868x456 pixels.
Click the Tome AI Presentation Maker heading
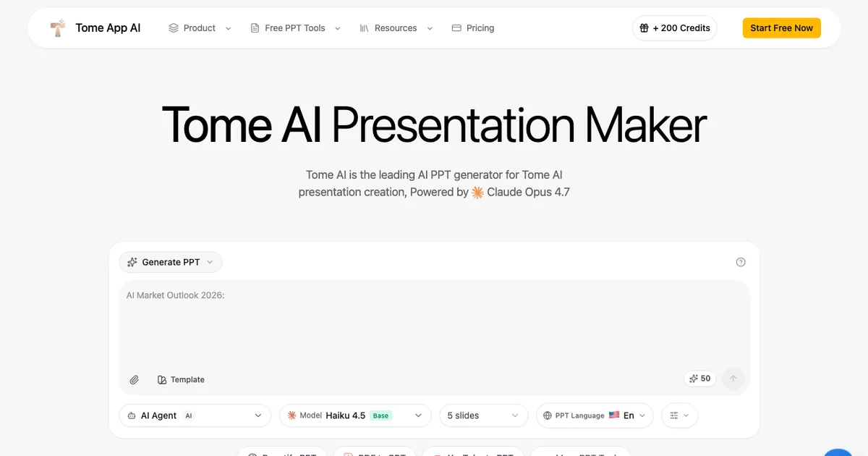coord(434,124)
